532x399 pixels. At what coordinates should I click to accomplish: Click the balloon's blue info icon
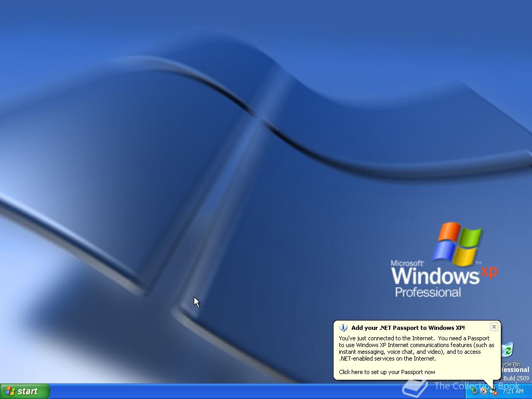point(343,328)
